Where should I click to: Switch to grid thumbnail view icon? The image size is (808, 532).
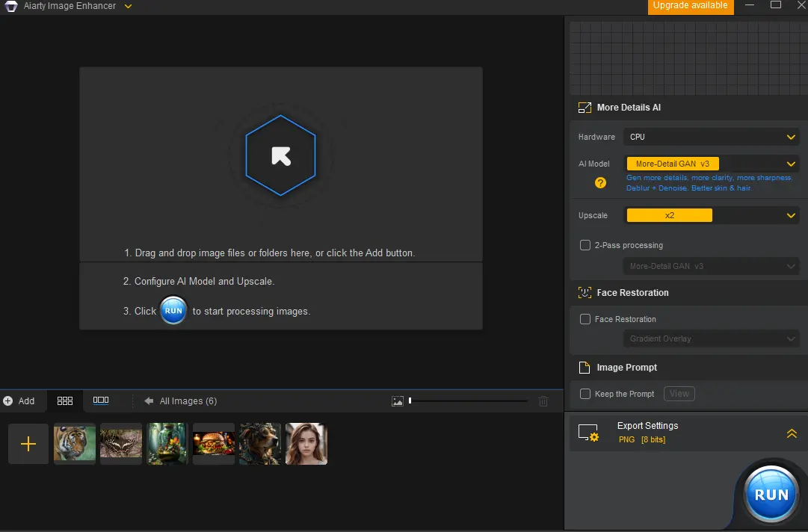tap(65, 400)
